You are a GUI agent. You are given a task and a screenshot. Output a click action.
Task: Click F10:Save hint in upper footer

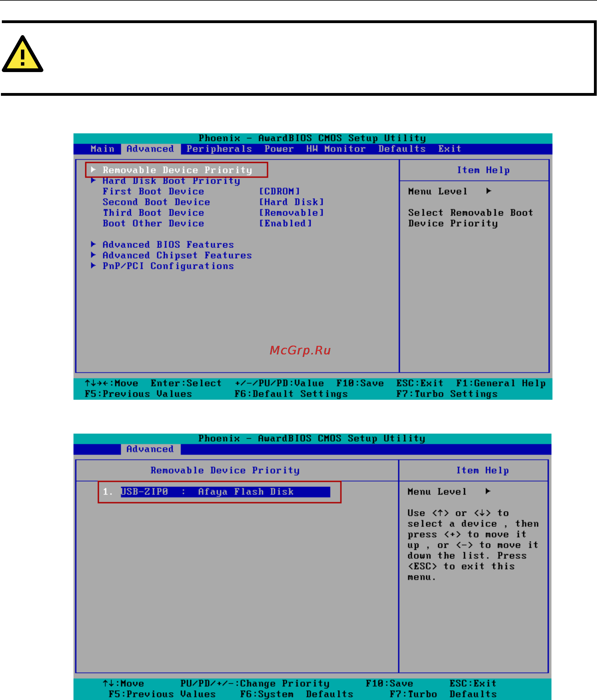(360, 383)
